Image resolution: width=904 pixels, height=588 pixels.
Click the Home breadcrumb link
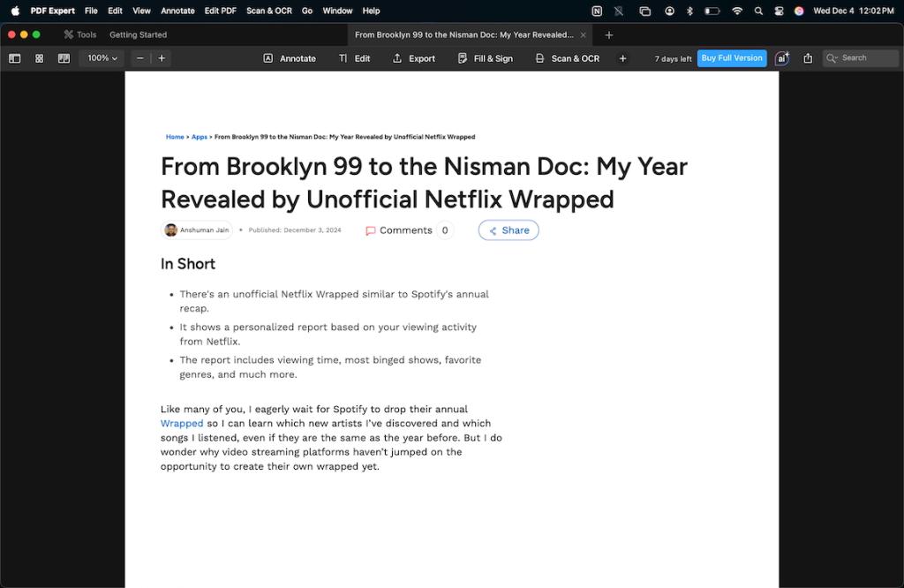coord(175,137)
